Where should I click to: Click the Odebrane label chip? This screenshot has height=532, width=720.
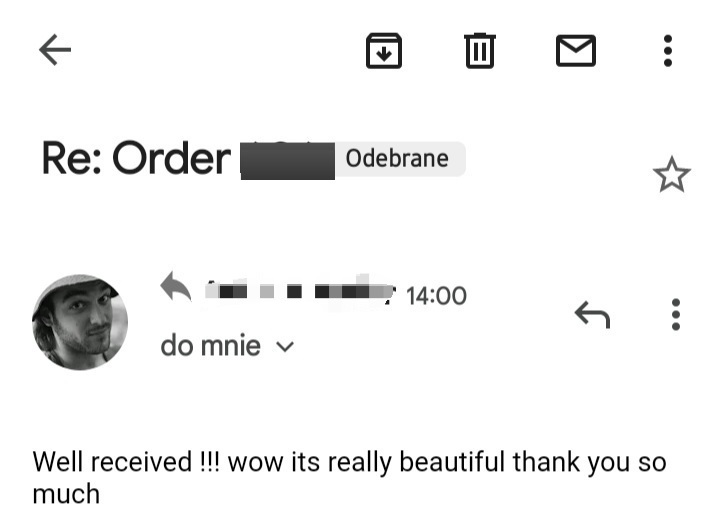pyautogui.click(x=396, y=159)
